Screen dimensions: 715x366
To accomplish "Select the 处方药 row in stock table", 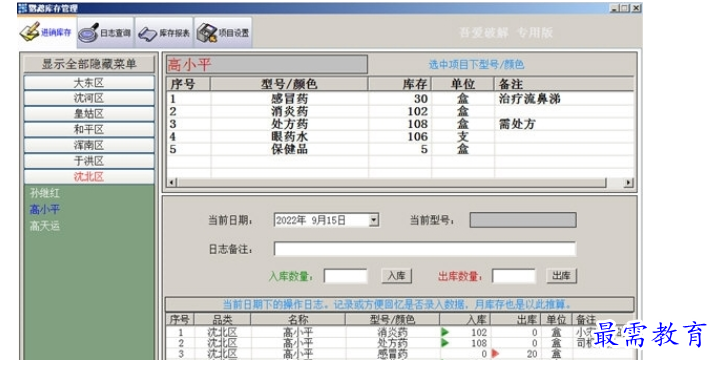I will pyautogui.click(x=400, y=124).
